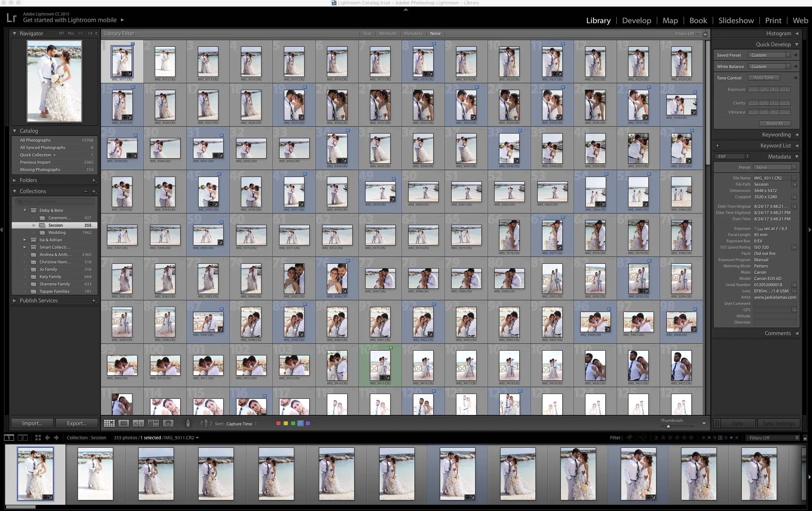Image resolution: width=812 pixels, height=511 pixels.
Task: Open White Balance Custom dropdown
Action: [769, 67]
